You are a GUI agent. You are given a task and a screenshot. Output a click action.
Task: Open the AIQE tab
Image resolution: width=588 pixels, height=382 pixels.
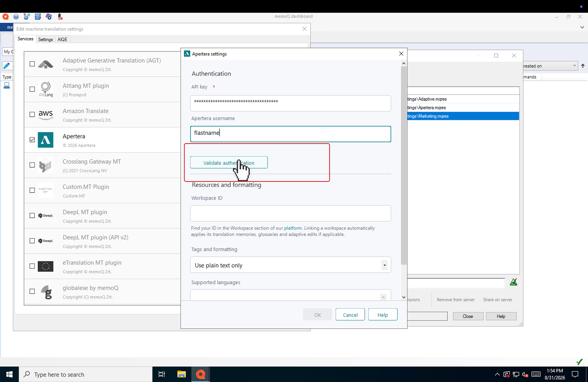(x=62, y=39)
